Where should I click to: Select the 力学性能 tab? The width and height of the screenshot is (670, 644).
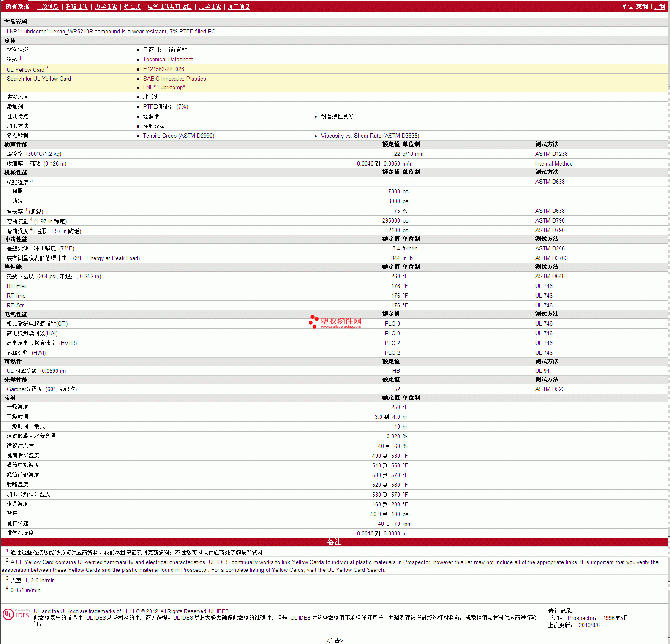coord(106,6)
